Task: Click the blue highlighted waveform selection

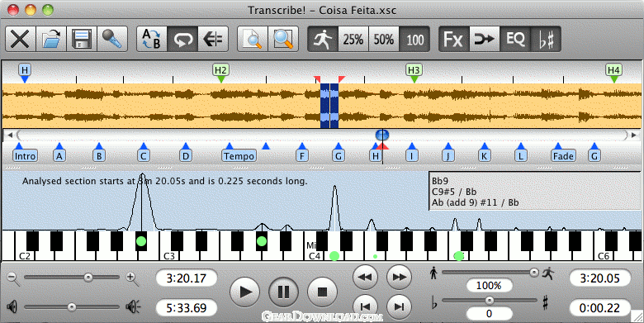Action: [329, 106]
